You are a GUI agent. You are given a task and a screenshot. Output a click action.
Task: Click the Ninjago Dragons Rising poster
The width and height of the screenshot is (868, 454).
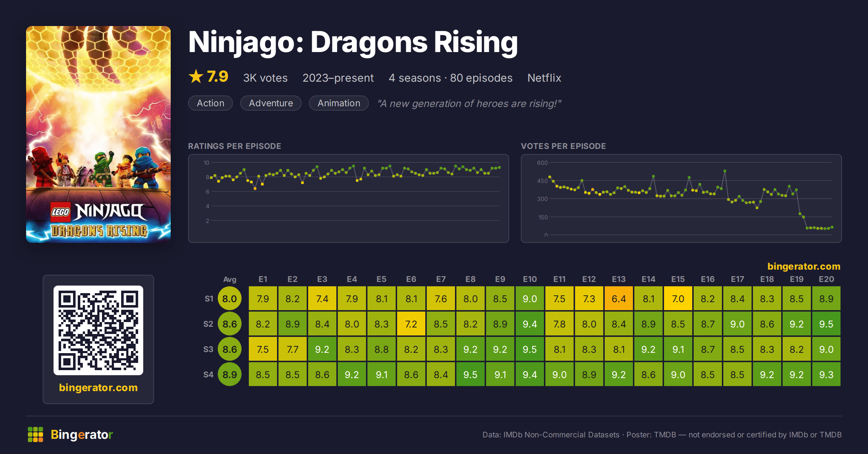click(x=98, y=134)
